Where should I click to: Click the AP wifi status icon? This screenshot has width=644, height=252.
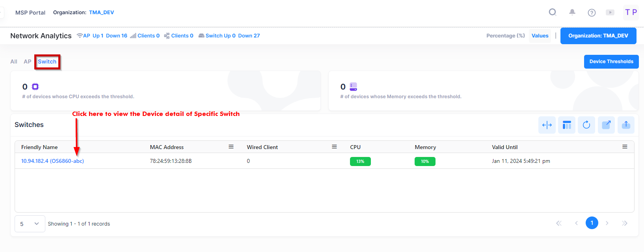tap(80, 35)
